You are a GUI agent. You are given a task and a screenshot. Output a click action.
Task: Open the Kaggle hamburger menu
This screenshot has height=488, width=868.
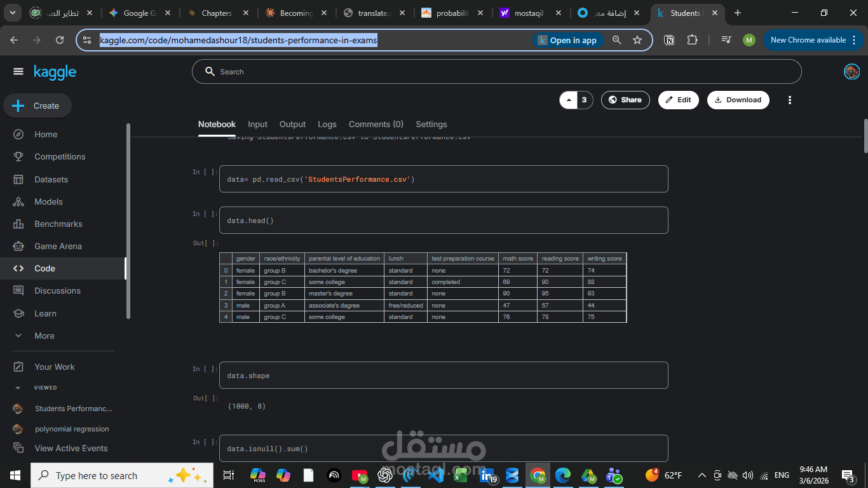[18, 72]
